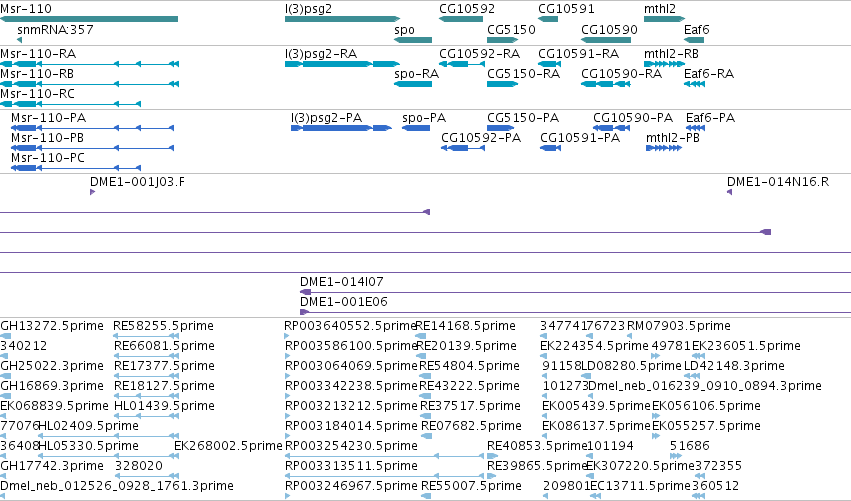Select EST RE17377.5prime
Viewport: 851px width, 501px height.
164,366
